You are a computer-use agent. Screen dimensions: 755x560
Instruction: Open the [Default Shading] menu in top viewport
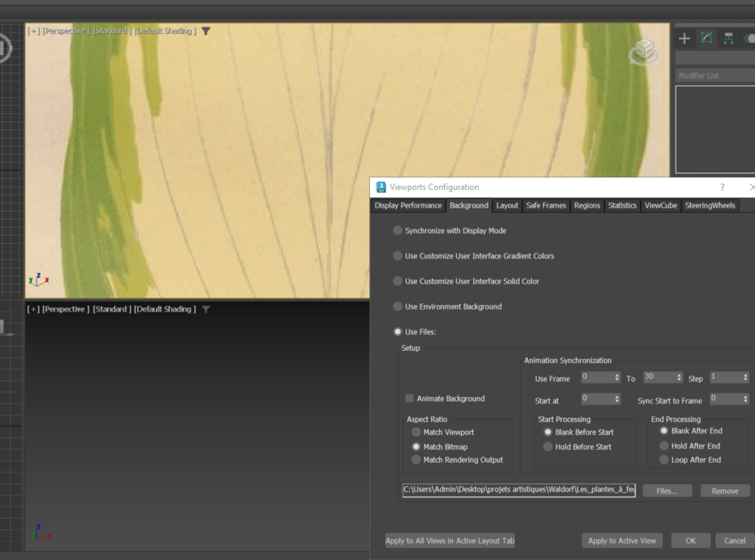(x=165, y=31)
